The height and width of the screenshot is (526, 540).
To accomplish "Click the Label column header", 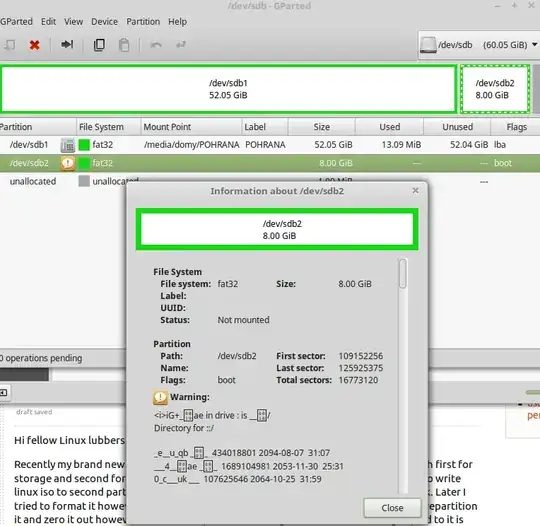I will (264, 127).
